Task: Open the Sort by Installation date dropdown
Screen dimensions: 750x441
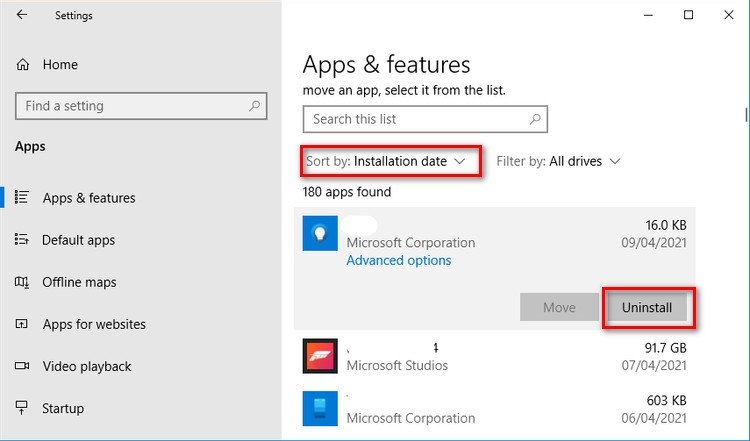Action: [x=387, y=161]
